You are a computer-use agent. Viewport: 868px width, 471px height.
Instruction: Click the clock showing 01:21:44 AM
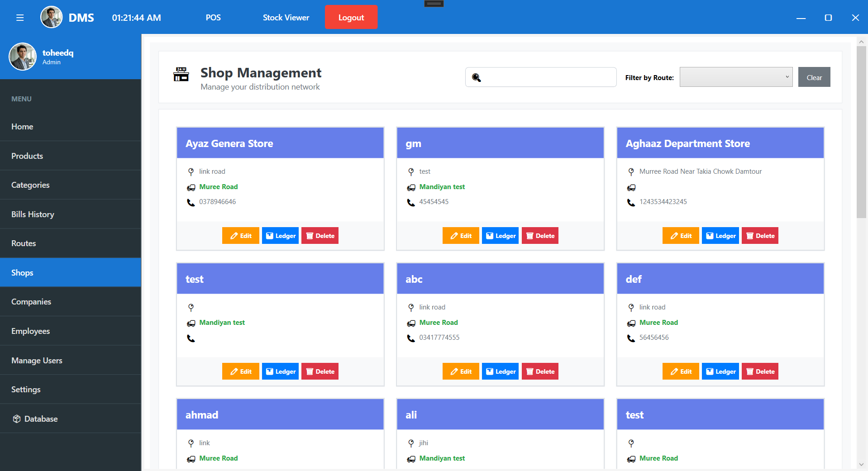click(x=137, y=18)
